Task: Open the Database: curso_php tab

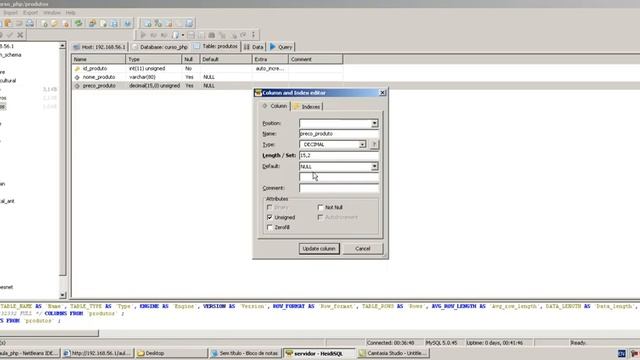Action: pos(160,47)
